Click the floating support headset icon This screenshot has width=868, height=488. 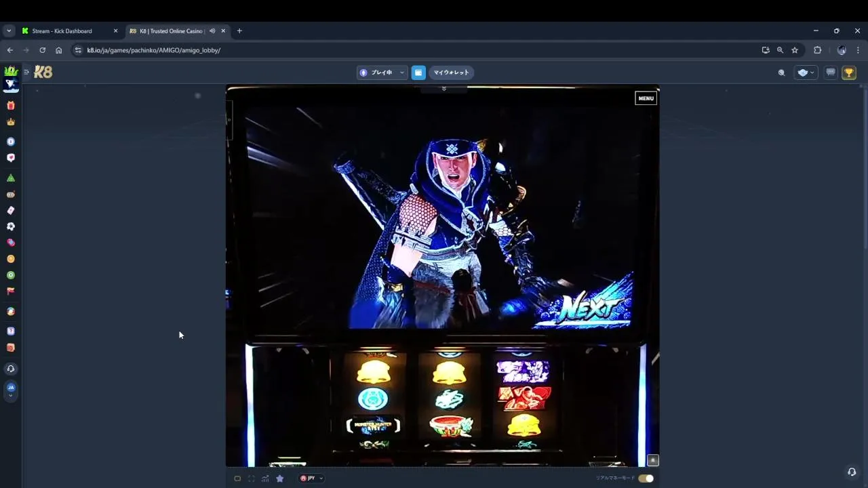pos(852,472)
